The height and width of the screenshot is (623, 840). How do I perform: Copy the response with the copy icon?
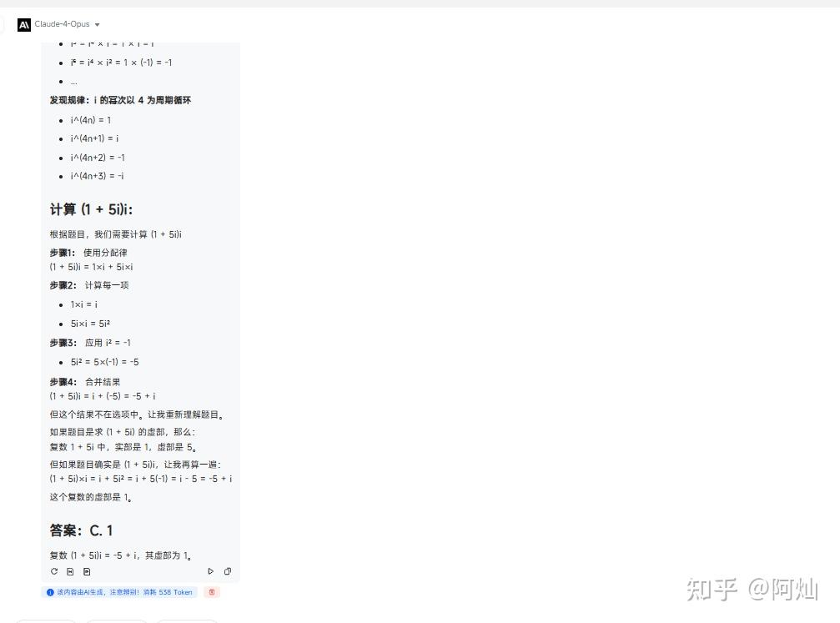point(228,571)
